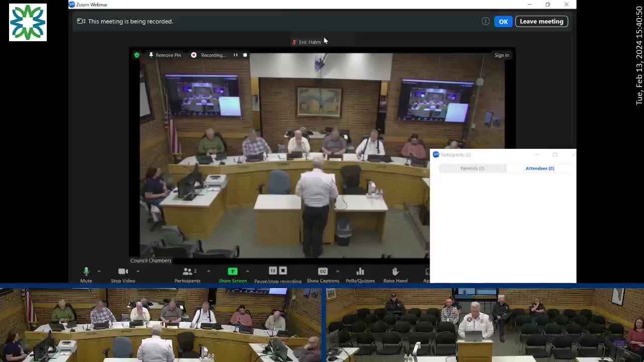The image size is (644, 362).
Task: Expand share options arrow beside Share Screen
Action: (247, 271)
